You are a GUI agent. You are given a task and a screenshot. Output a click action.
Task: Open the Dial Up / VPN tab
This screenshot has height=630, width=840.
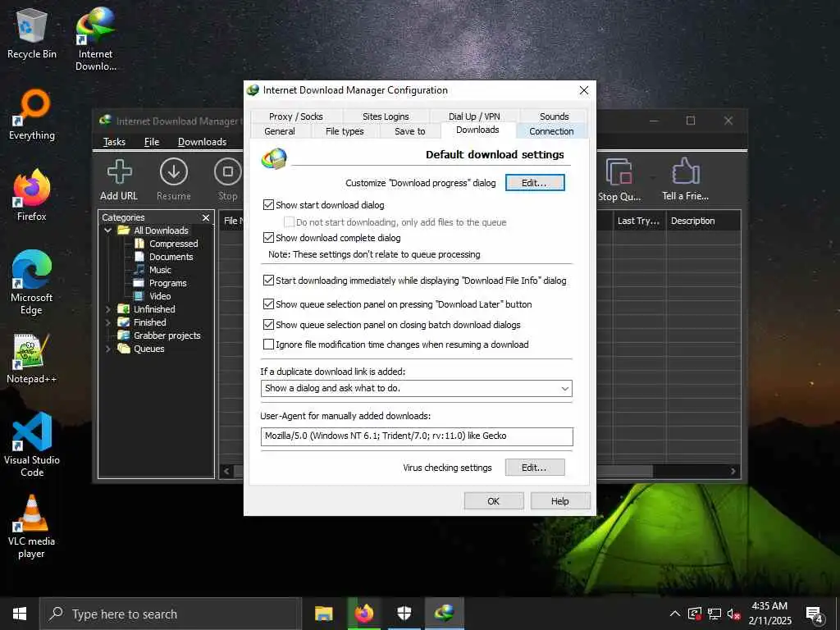pyautogui.click(x=474, y=116)
